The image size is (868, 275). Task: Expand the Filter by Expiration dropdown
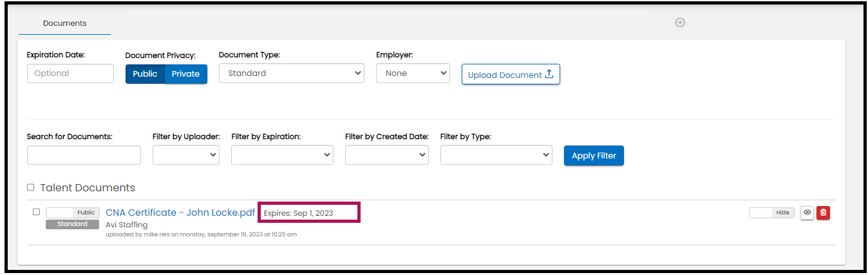(282, 155)
